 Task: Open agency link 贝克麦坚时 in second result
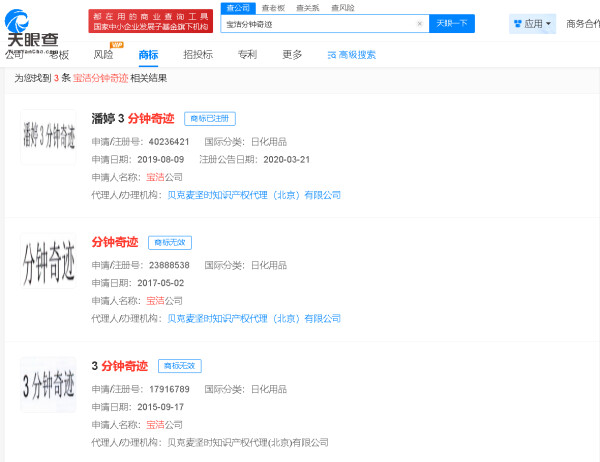point(254,318)
